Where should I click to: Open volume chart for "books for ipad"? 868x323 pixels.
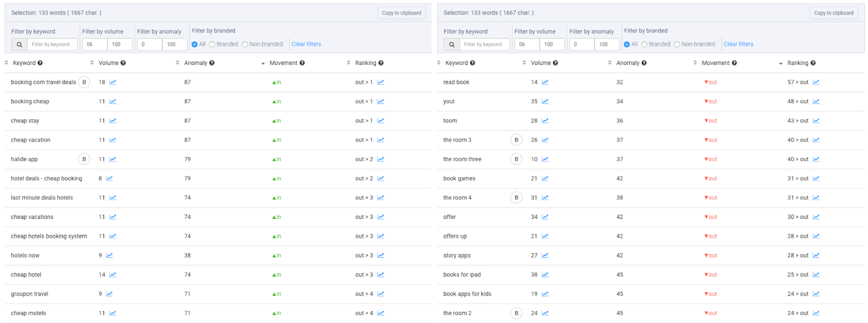(x=545, y=275)
